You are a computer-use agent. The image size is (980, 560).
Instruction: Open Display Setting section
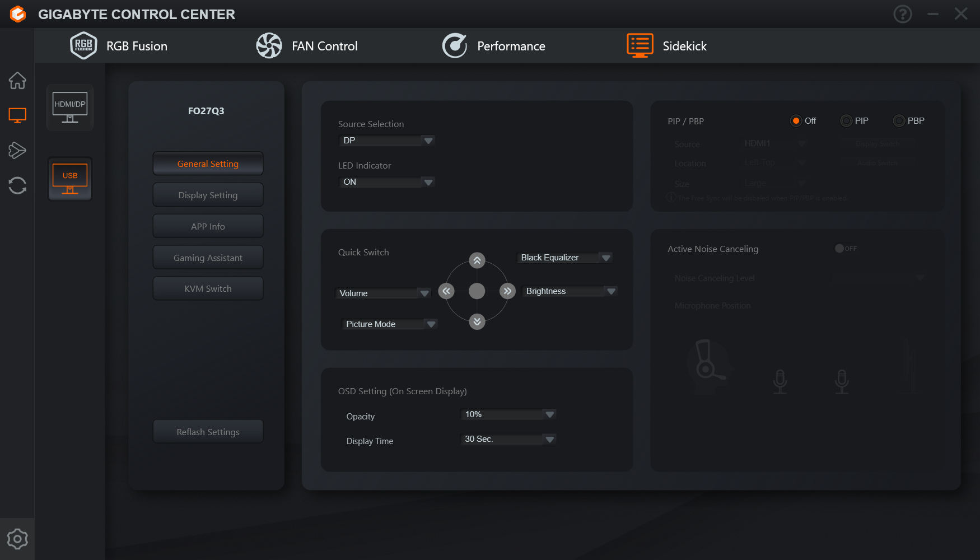pos(208,195)
